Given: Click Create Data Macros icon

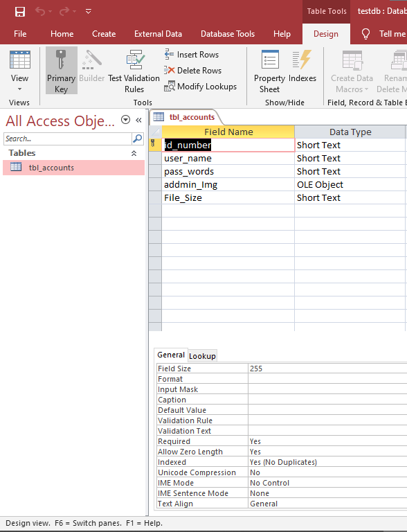Looking at the screenshot, I should 352,60.
